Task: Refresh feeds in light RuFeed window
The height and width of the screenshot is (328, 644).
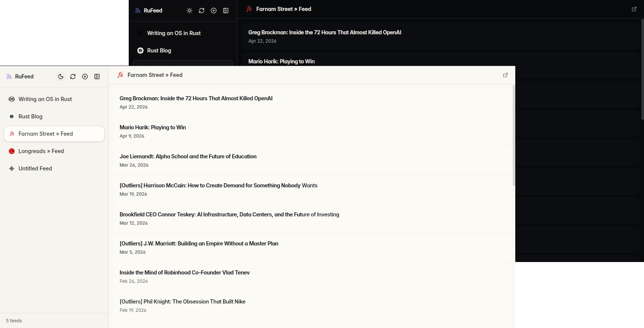Action: [x=73, y=77]
